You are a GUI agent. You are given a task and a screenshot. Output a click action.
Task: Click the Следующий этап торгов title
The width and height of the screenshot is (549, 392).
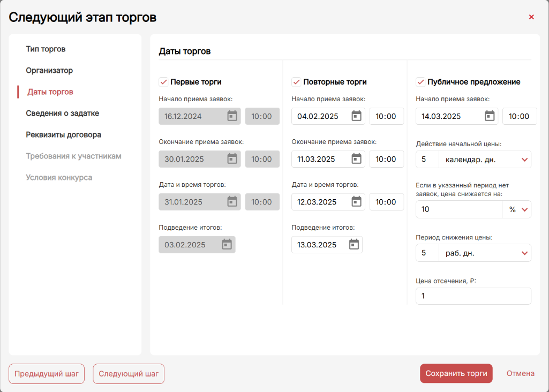[82, 17]
